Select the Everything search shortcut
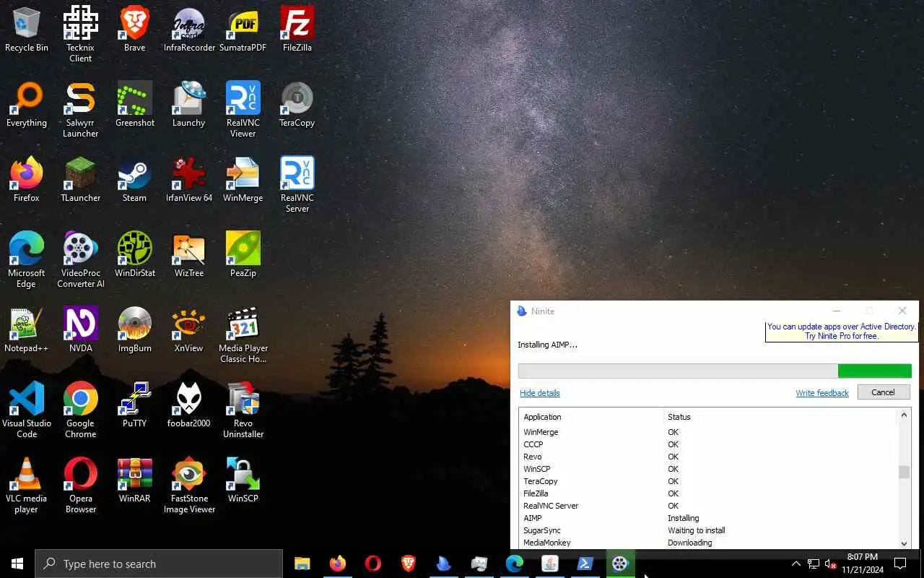The width and height of the screenshot is (924, 578). point(27,105)
